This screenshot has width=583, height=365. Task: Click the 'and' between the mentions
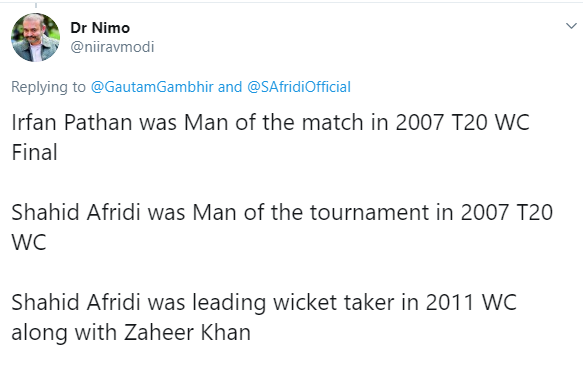[230, 87]
